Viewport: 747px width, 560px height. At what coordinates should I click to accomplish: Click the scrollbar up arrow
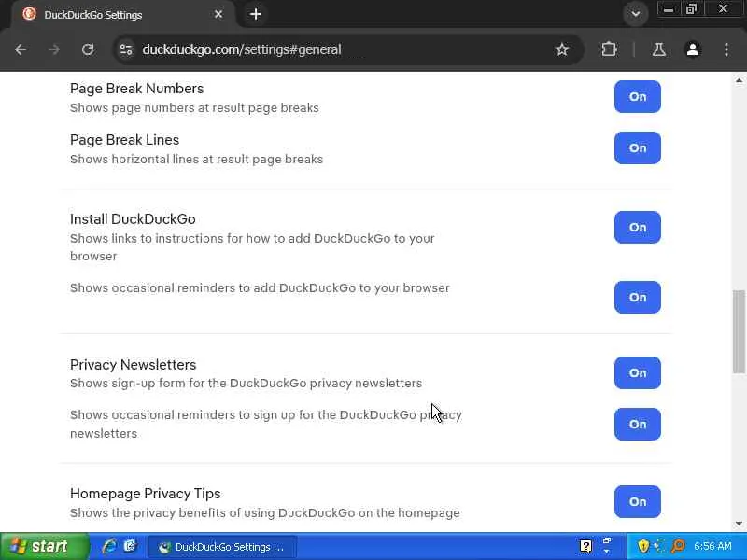(x=739, y=80)
